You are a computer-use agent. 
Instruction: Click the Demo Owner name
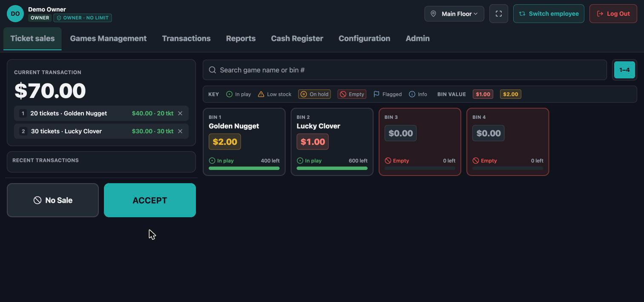[x=47, y=9]
